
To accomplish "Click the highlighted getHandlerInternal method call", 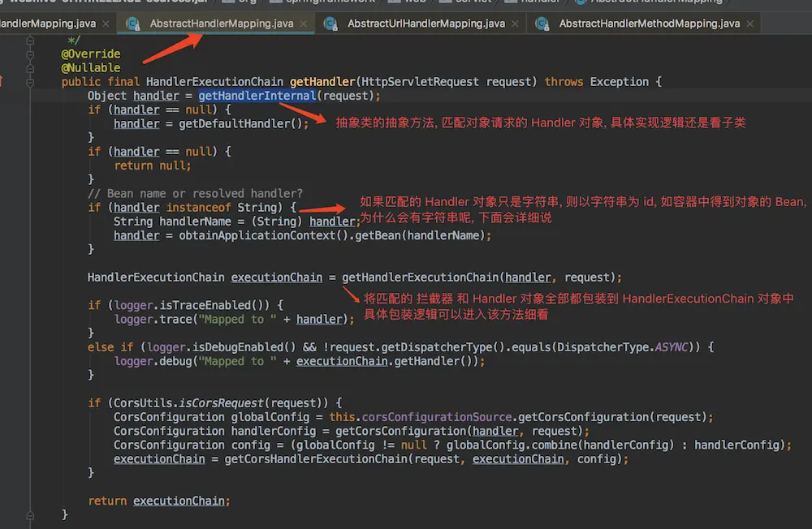I will click(257, 96).
